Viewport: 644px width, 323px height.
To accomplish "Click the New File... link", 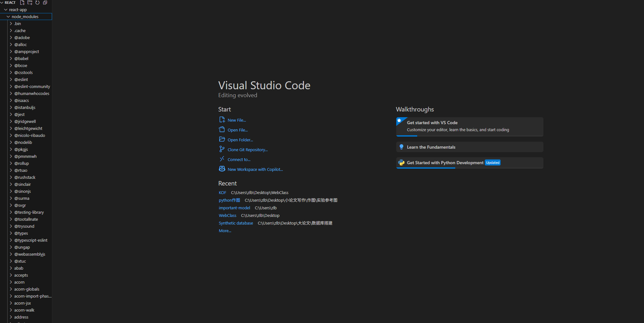I will coord(237,120).
